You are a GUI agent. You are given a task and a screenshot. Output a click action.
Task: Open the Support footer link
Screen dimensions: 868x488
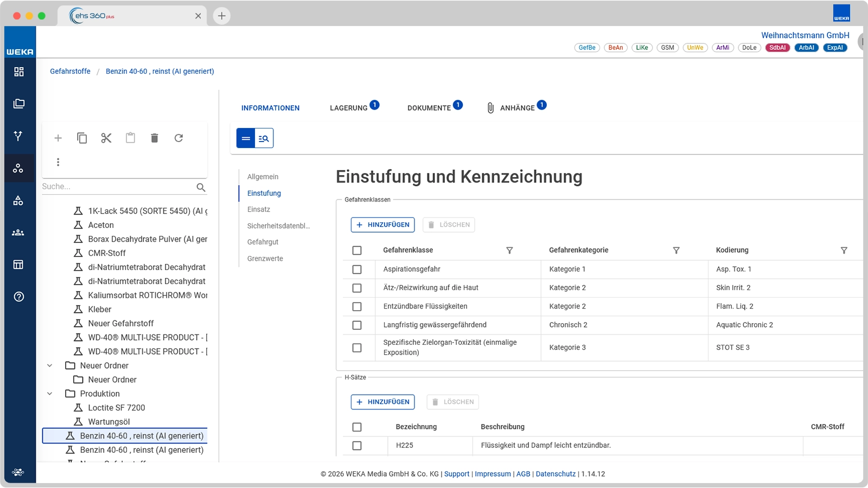[x=457, y=474]
